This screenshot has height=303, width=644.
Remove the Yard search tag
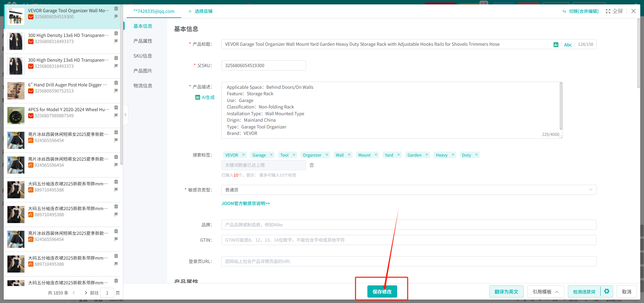tap(399, 155)
